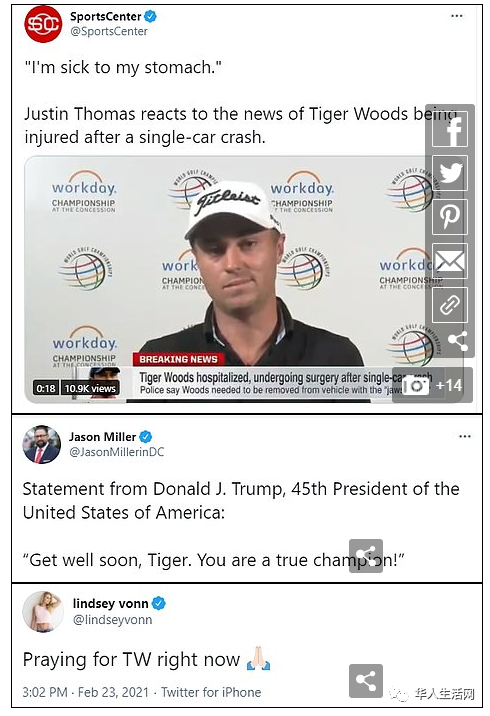Share by email envelope icon
Image resolution: width=490 pixels, height=716 pixels.
click(450, 261)
